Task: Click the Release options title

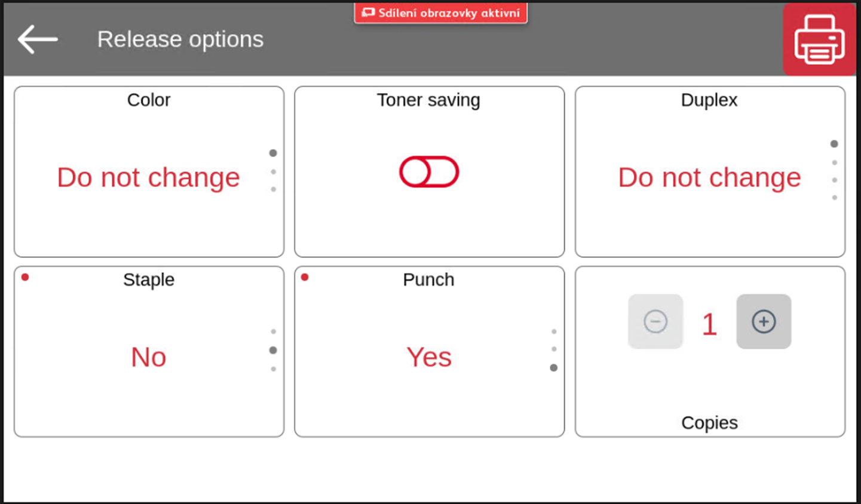Action: 180,39
